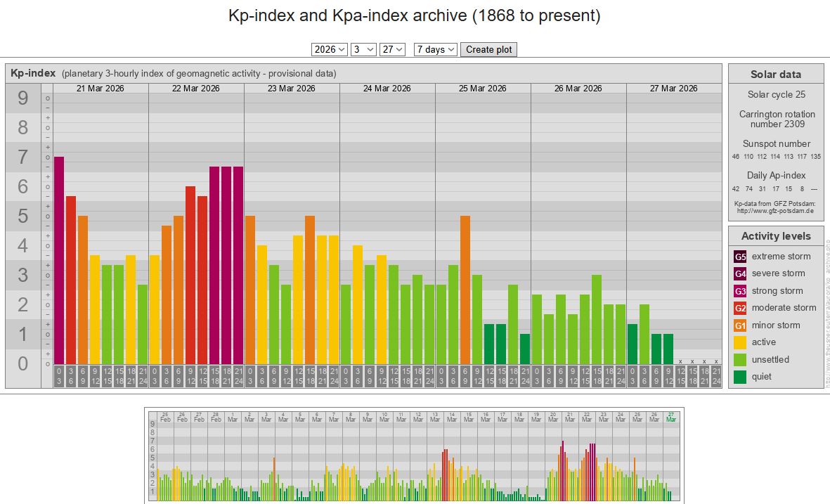Click the G5 extreme storm badge
830x504 pixels.
coord(740,257)
